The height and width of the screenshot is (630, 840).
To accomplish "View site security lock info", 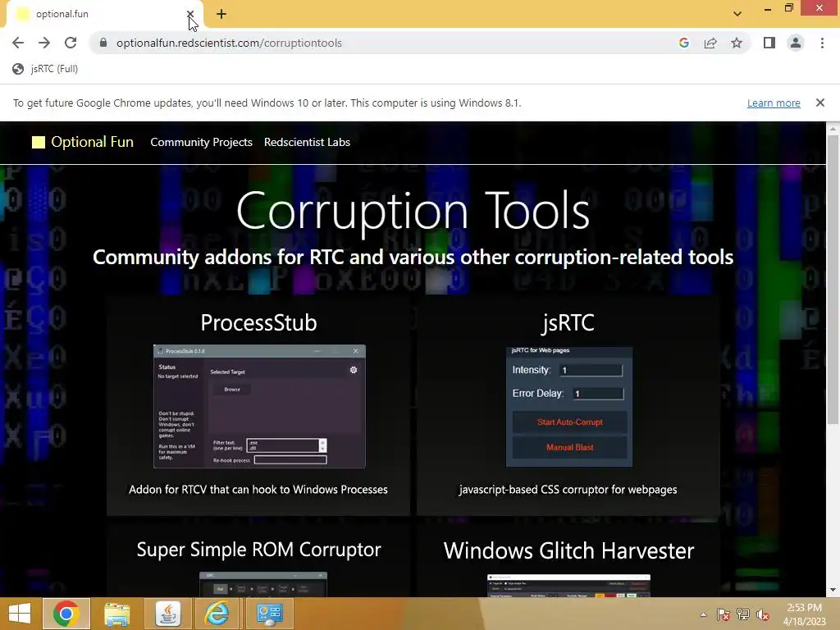I will point(103,43).
